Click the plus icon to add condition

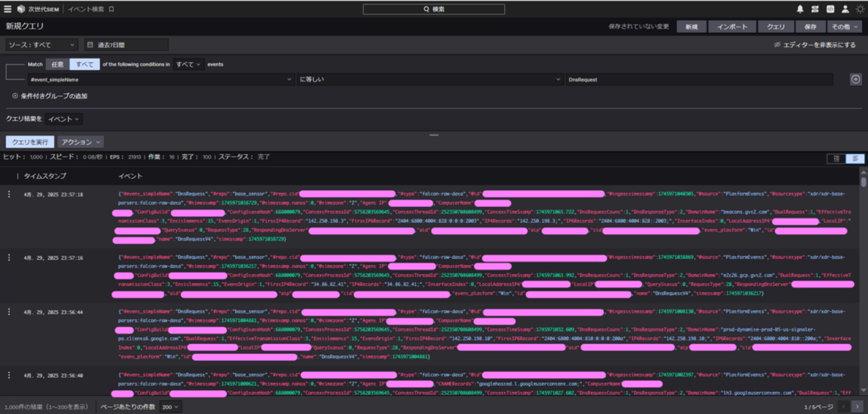tap(855, 79)
